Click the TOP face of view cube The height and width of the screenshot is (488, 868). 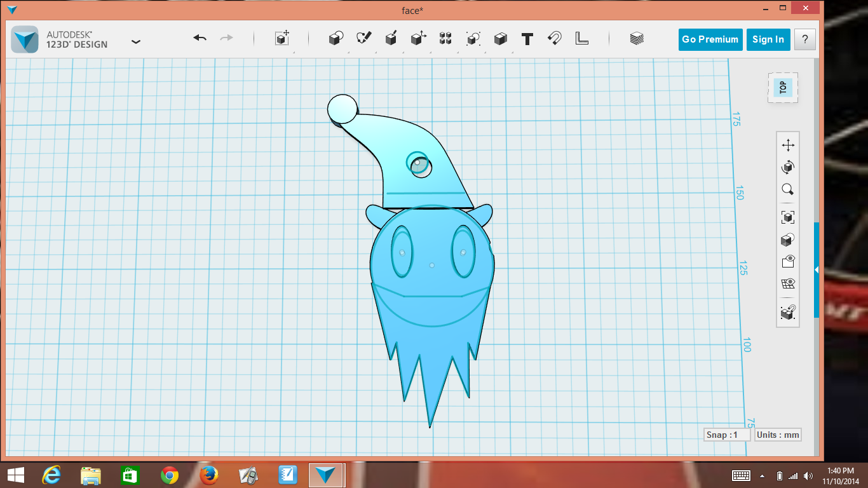point(783,88)
